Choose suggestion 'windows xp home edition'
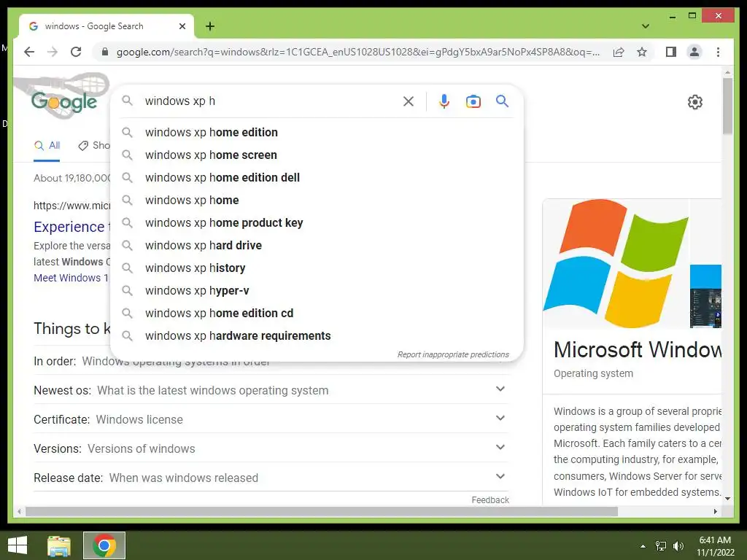This screenshot has height=560, width=747. pos(317,133)
